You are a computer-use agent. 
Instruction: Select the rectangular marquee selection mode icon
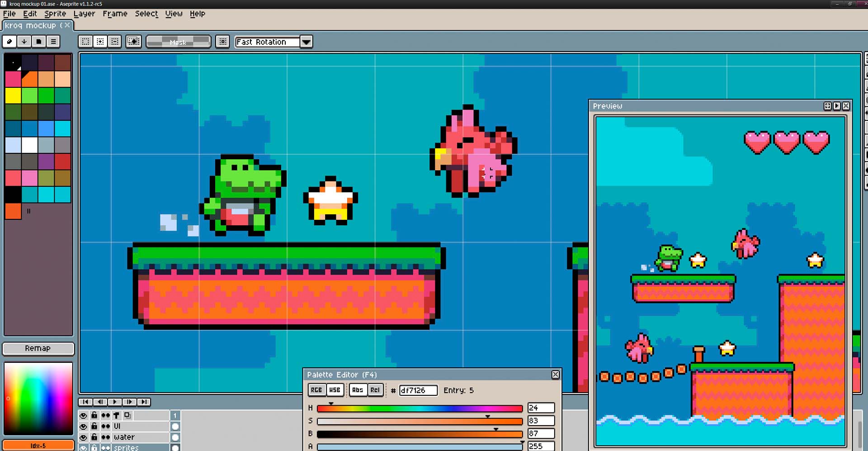pyautogui.click(x=85, y=41)
